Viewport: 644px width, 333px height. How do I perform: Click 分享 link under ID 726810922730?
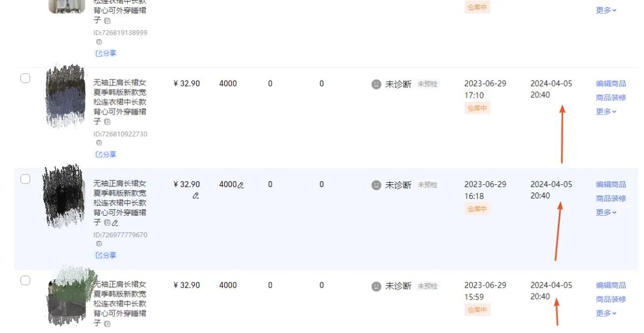coord(106,154)
